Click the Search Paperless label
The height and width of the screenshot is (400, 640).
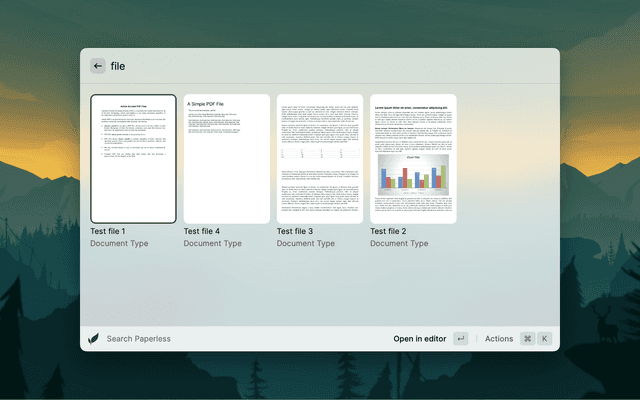click(x=138, y=339)
